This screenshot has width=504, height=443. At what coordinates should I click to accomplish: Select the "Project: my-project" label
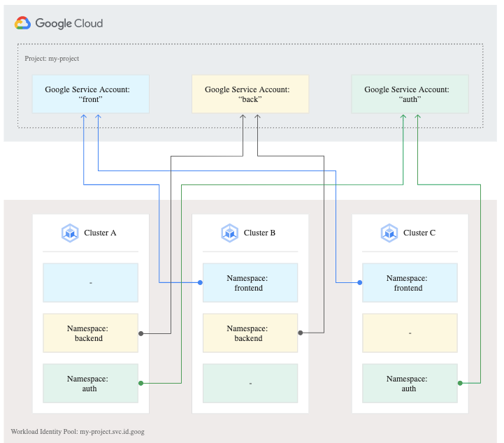tap(52, 59)
